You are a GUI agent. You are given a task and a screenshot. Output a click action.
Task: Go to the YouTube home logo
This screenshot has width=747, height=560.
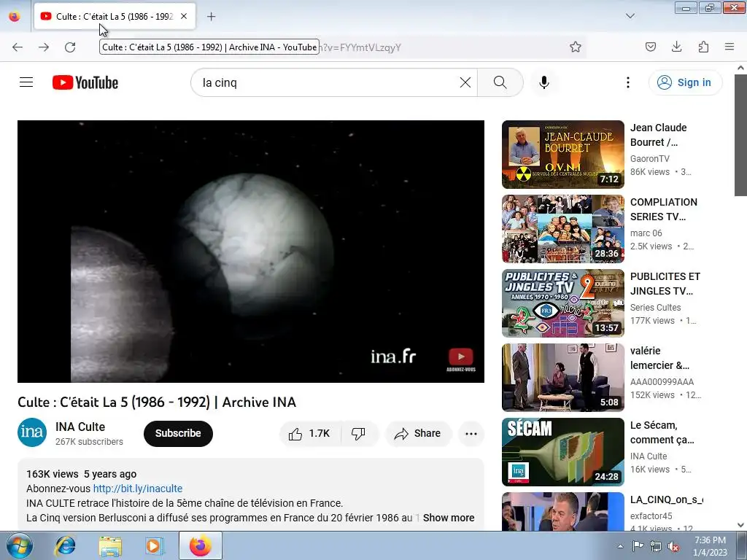85,82
